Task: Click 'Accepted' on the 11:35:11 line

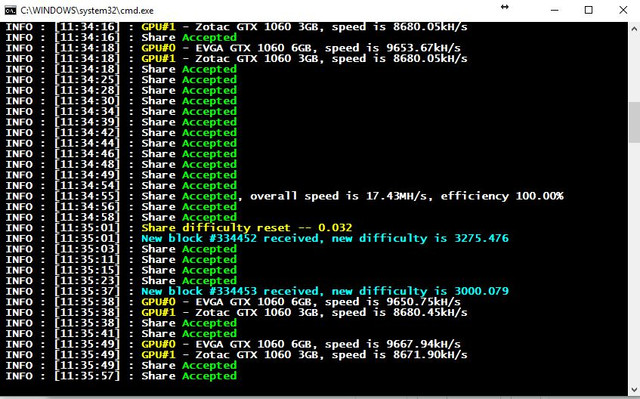Action: pyautogui.click(x=209, y=260)
